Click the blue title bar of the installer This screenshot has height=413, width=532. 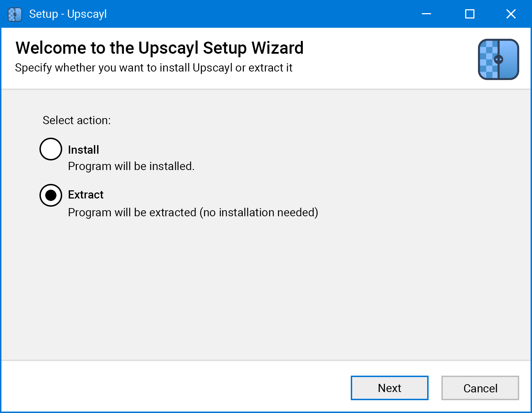pos(249,14)
